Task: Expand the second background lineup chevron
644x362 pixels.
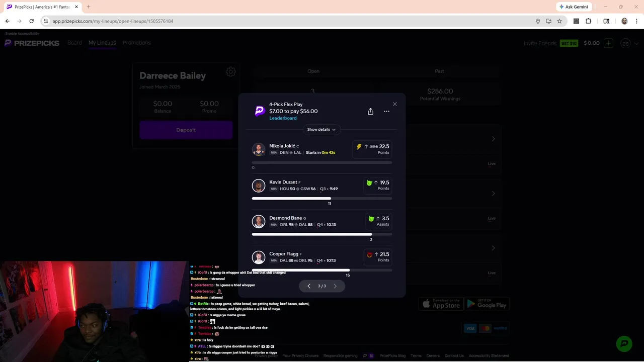Action: pos(493,194)
